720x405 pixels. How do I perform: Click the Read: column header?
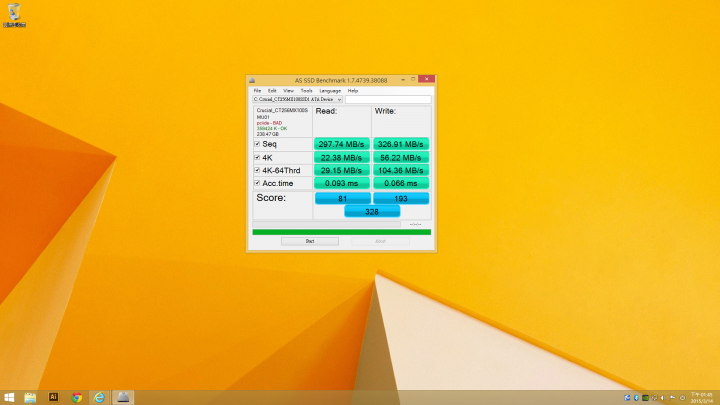[326, 111]
